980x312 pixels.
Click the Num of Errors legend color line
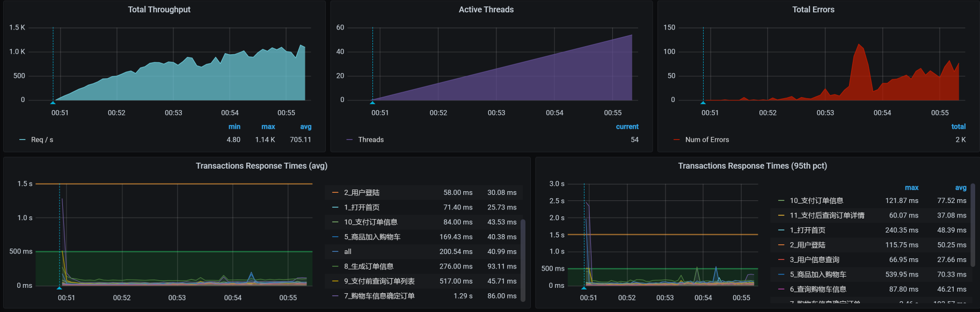677,140
